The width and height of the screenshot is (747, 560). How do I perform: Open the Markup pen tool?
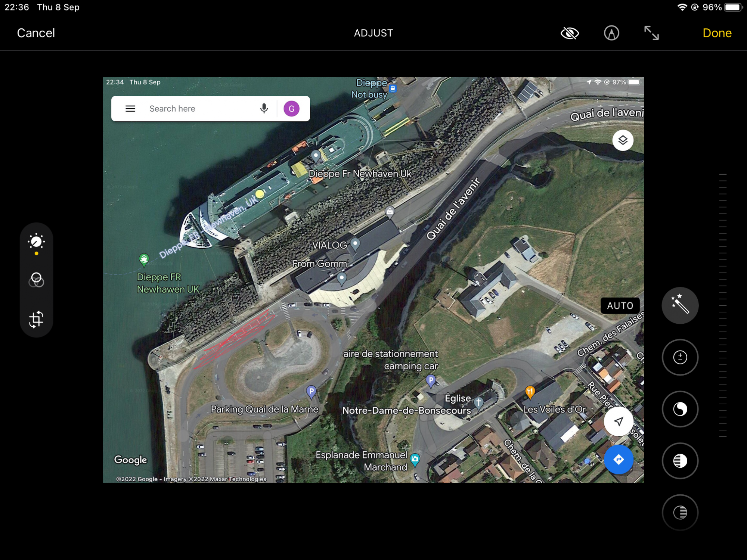[x=611, y=33]
